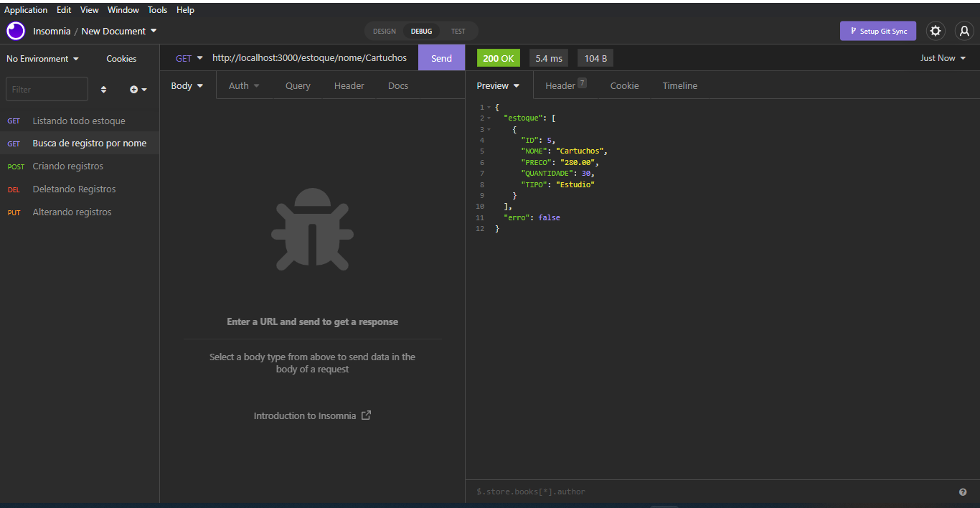980x508 pixels.
Task: Open preferences via the gear icon
Action: 935,31
